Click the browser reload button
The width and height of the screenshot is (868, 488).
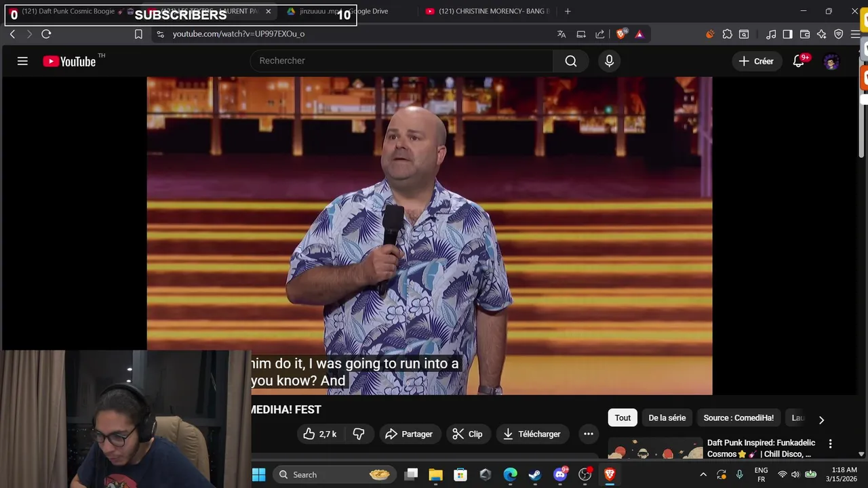(46, 34)
